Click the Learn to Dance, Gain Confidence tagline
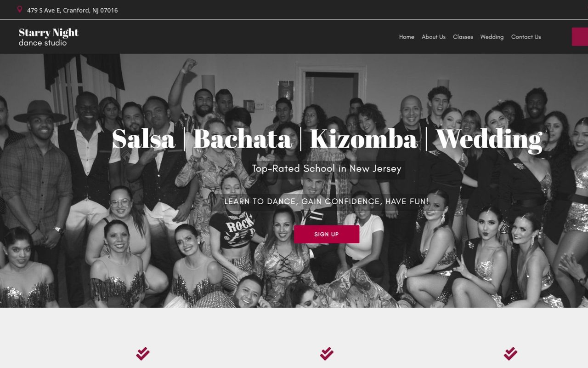The height and width of the screenshot is (368, 588). coord(327,201)
